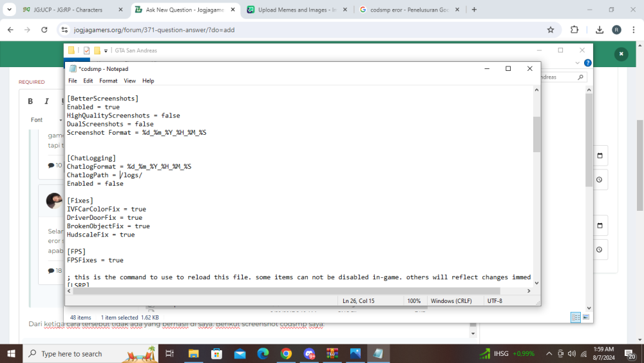Click the 'DualScreenshots = false' line
This screenshot has height=363, width=644.
(x=111, y=124)
